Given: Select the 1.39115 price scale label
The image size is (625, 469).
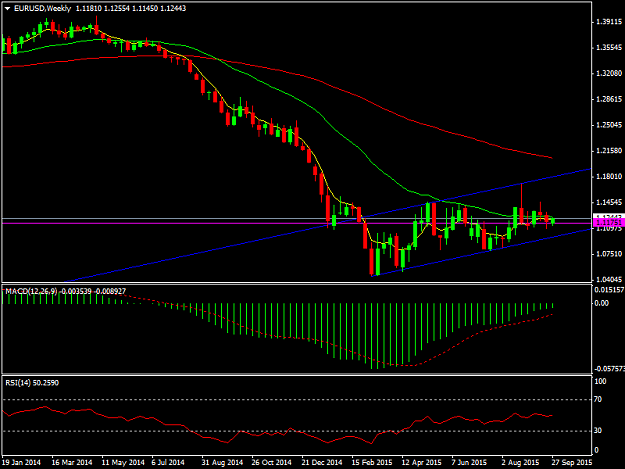Looking at the screenshot, I should tap(609, 22).
